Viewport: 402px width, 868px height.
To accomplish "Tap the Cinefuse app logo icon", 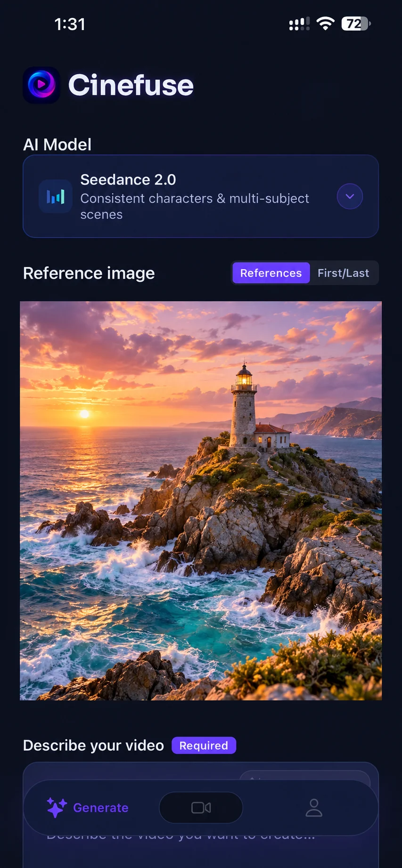I will [41, 85].
